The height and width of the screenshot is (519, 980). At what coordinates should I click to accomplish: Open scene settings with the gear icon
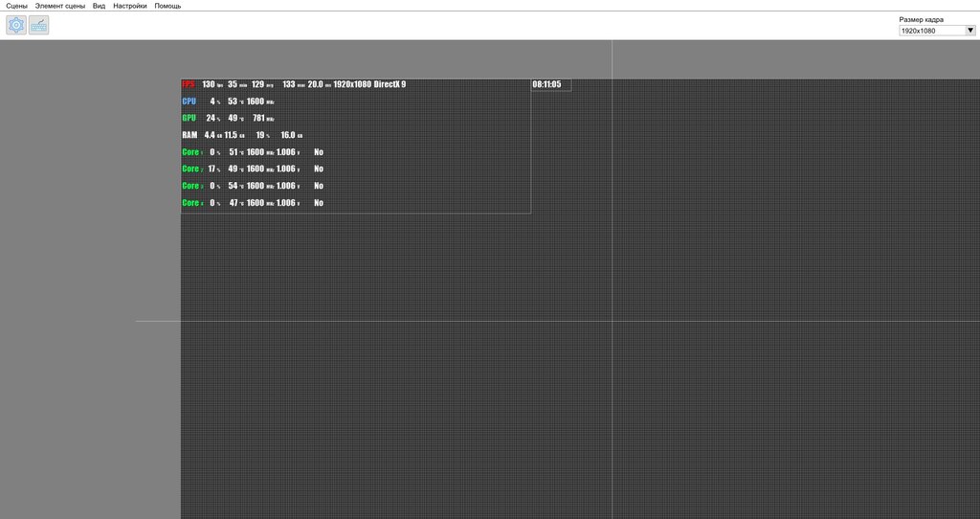click(x=16, y=25)
